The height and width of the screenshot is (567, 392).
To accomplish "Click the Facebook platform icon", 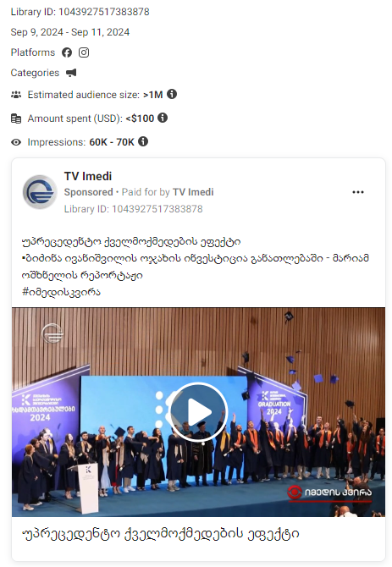I will pos(67,52).
